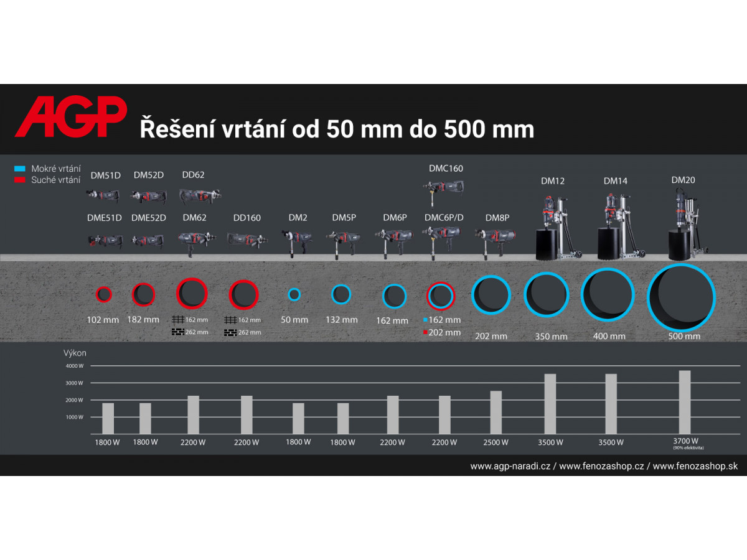Click the DM14 model label
Image resolution: width=747 pixels, height=560 pixels.
coord(615,181)
